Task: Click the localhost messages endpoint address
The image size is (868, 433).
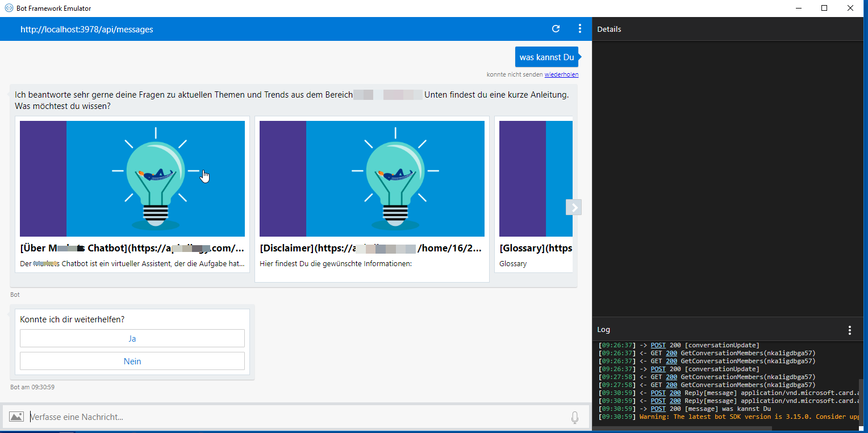Action: point(85,28)
